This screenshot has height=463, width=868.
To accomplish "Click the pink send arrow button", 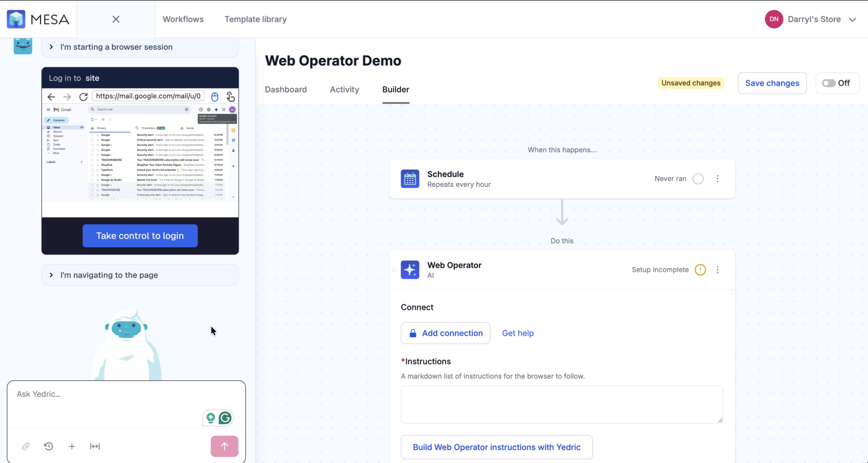I will 225,446.
